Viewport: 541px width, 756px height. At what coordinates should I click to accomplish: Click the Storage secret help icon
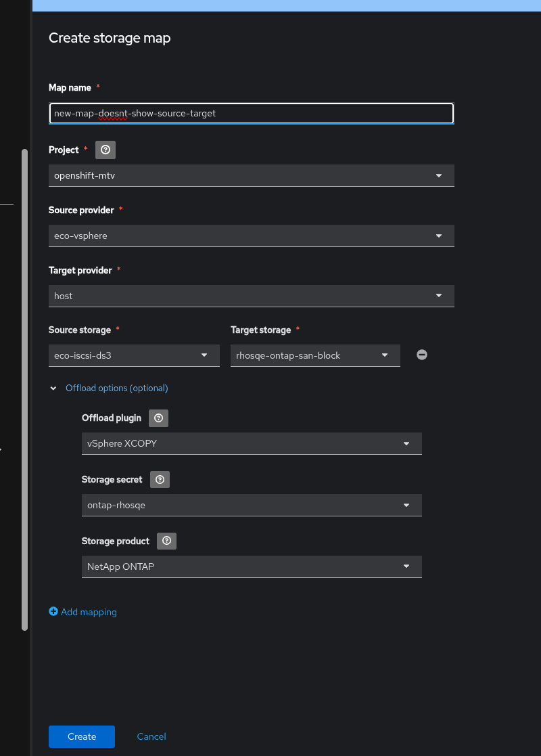(160, 479)
